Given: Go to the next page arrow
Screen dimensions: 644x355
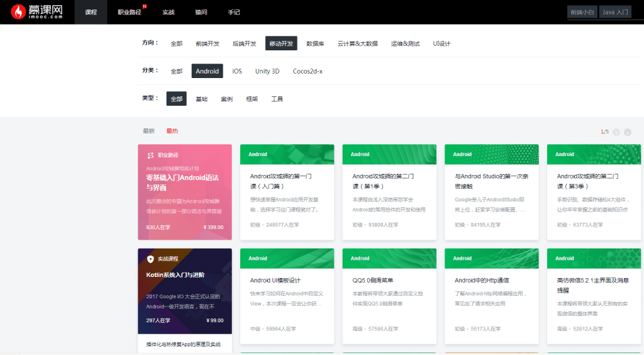Looking at the screenshot, I should 627,132.
